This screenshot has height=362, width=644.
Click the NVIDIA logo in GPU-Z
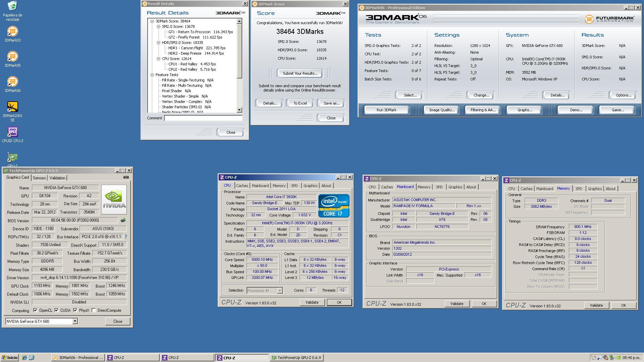tap(114, 199)
